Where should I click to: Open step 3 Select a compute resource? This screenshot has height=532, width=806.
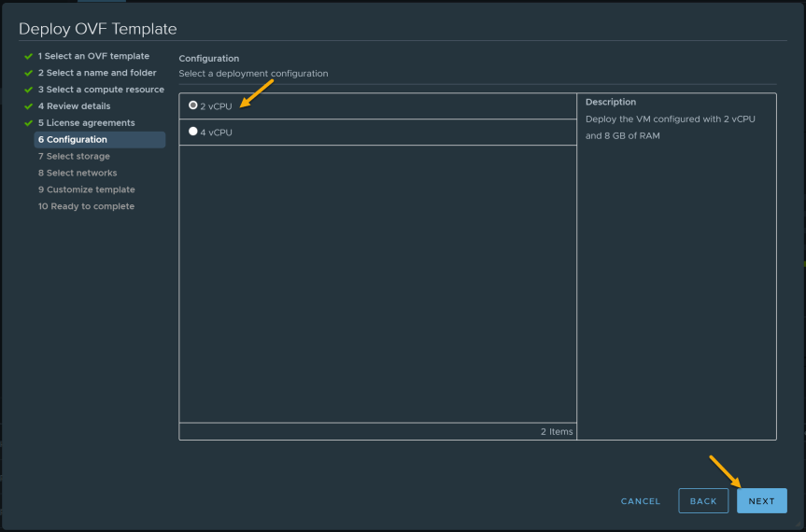click(101, 90)
